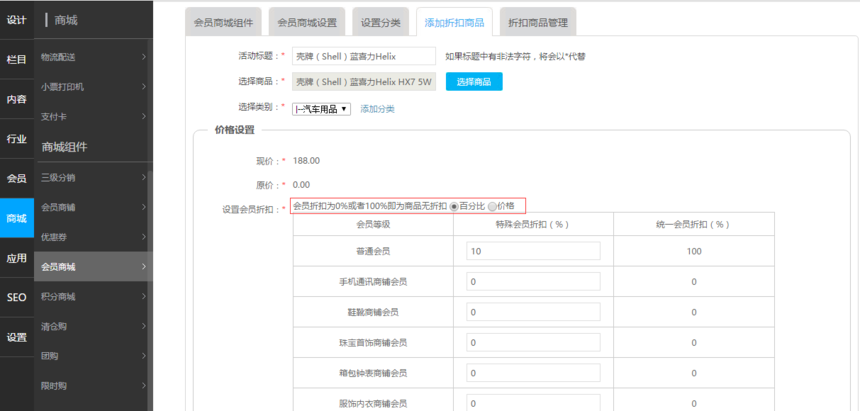Click the blue 选择商品 button
The width and height of the screenshot is (860, 411).
coord(474,82)
